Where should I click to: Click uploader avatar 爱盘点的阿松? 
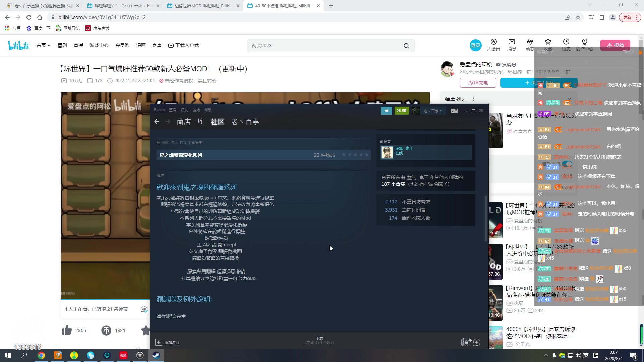[x=447, y=69]
